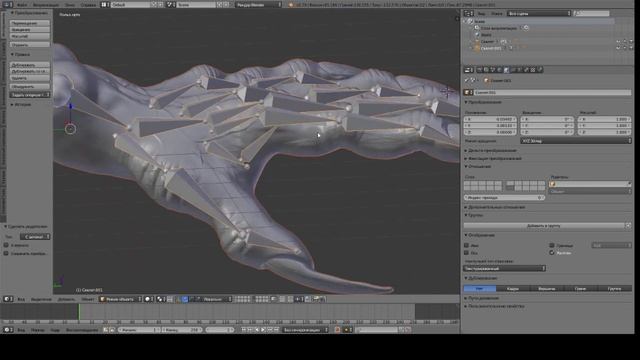Open the Задать опорную точку dropdown
The height and width of the screenshot is (360, 640).
30,95
